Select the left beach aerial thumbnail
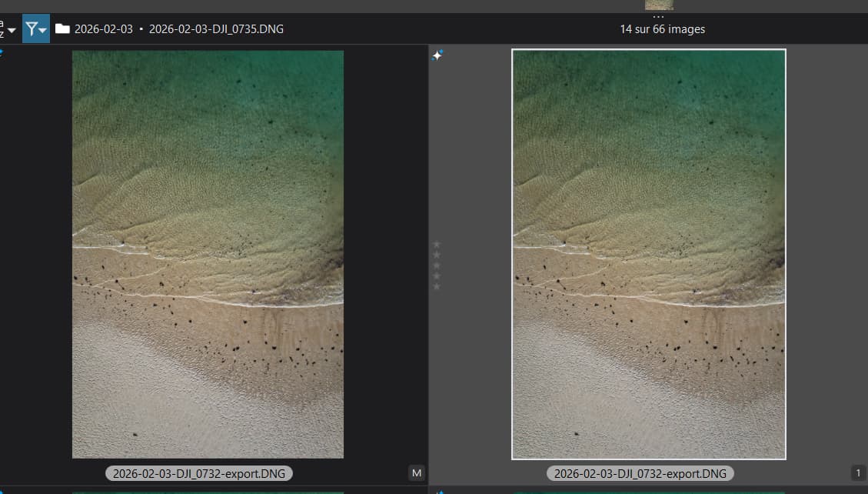The image size is (868, 494). coord(208,254)
